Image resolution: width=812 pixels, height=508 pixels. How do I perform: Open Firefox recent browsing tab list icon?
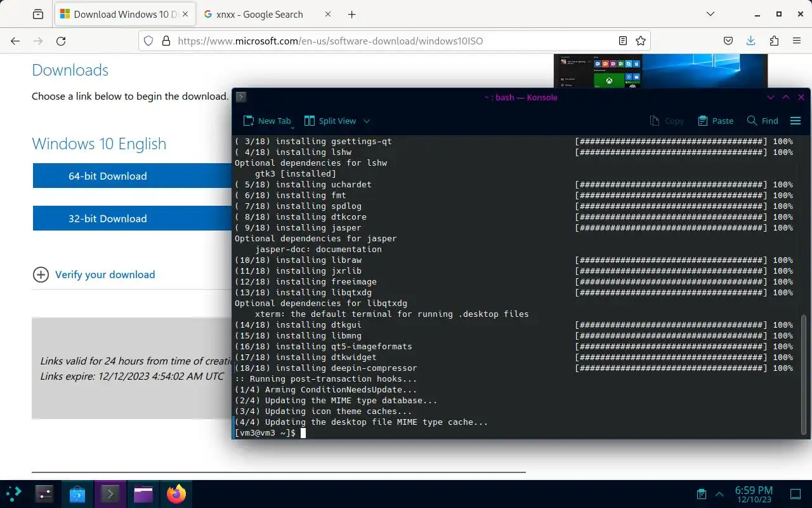pos(38,14)
